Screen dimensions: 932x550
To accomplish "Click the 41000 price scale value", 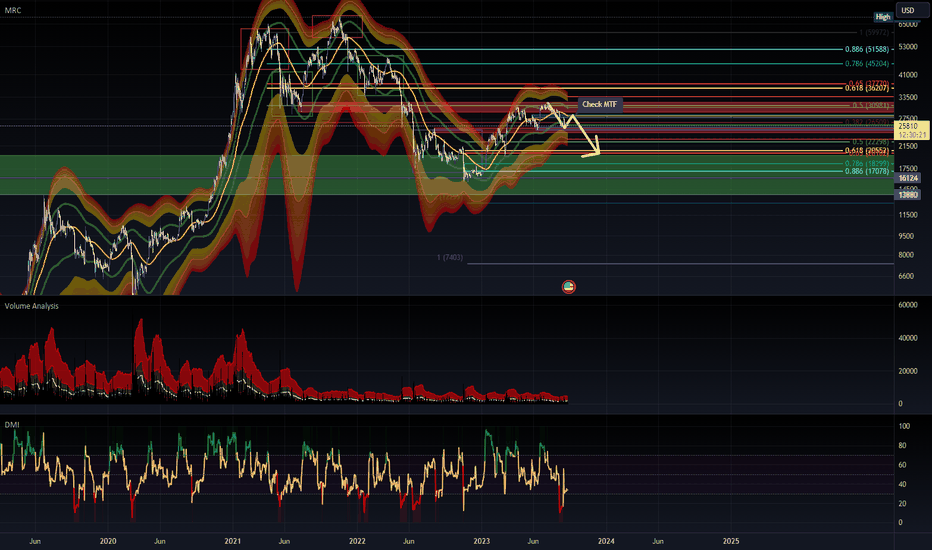I will click(908, 75).
